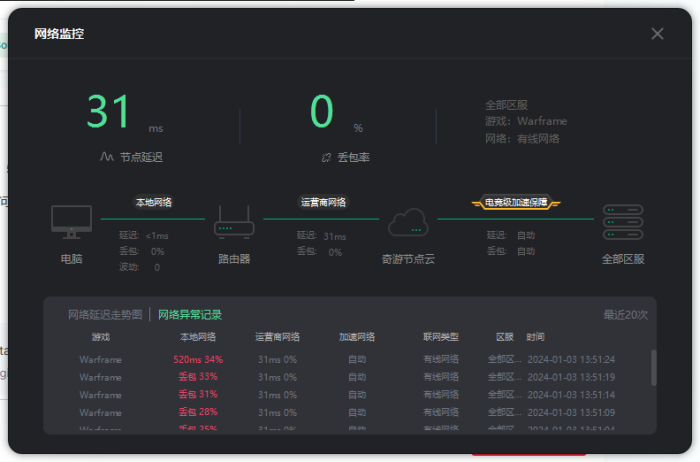Click the 游戏 column header

100,337
